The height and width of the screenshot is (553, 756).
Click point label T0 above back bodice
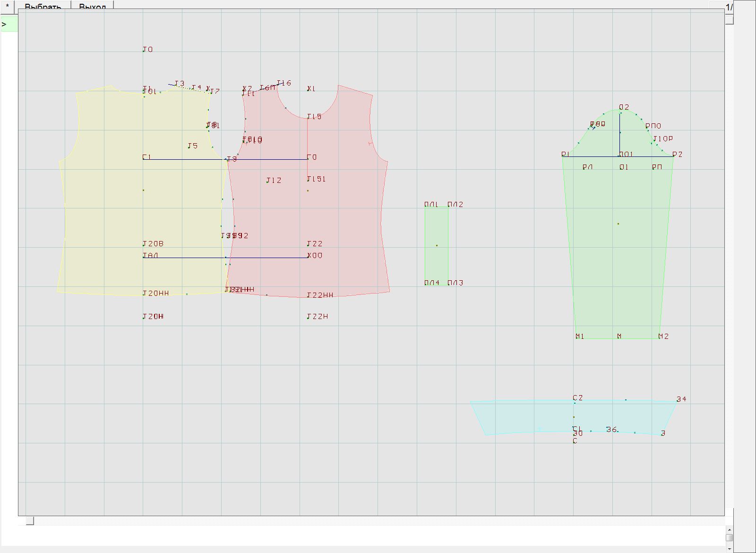pyautogui.click(x=147, y=50)
